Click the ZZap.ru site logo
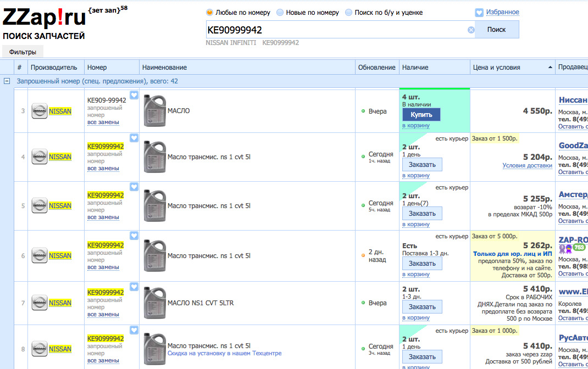This screenshot has height=369, width=588. point(45,19)
